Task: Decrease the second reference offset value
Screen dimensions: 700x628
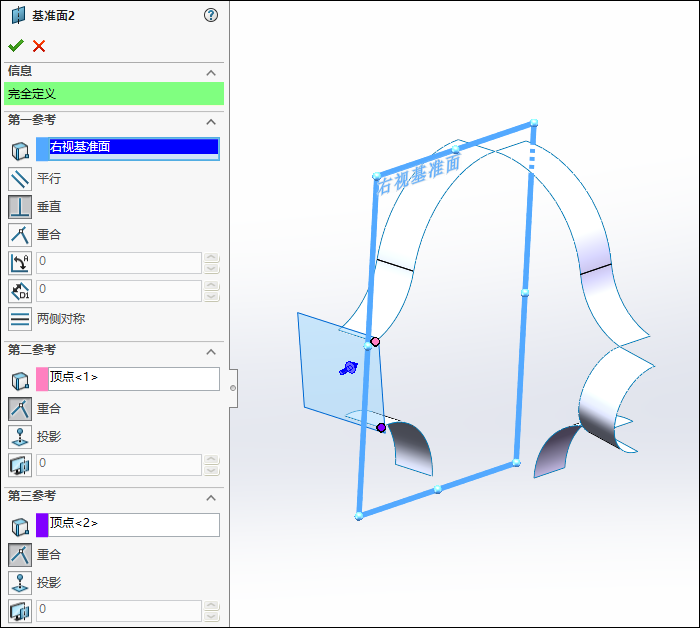Action: click(x=212, y=470)
